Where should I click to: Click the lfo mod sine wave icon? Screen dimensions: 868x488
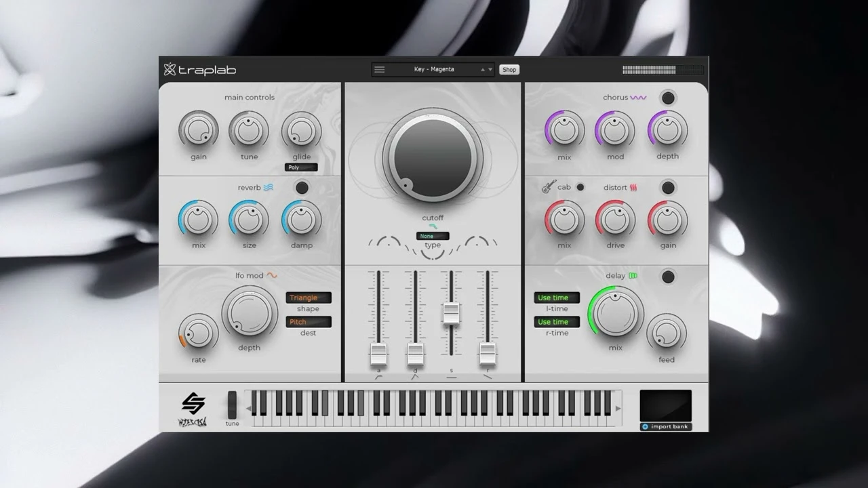pyautogui.click(x=271, y=276)
